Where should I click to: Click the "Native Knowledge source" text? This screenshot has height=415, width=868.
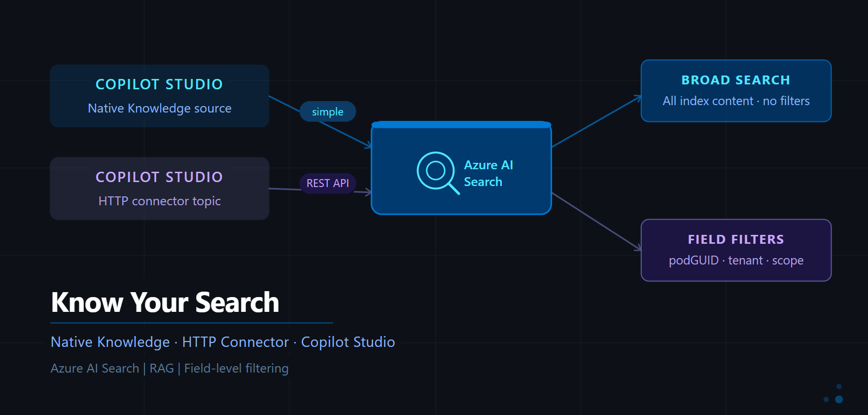click(159, 108)
